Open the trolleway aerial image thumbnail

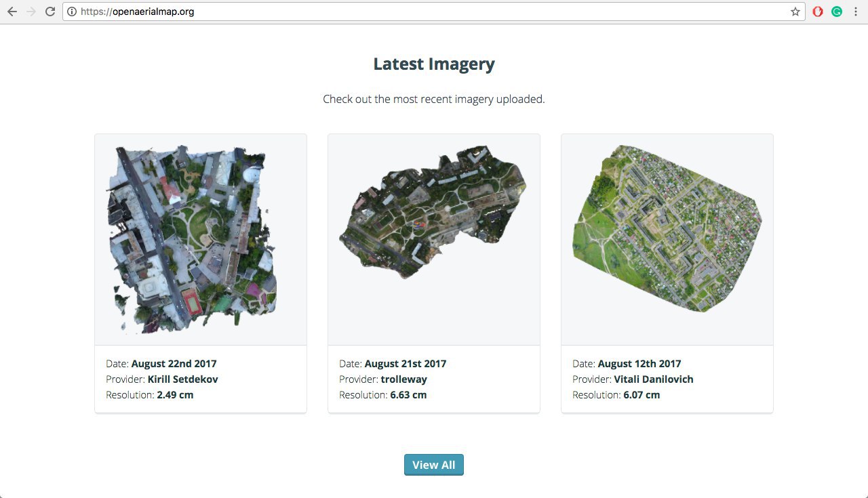pos(434,239)
